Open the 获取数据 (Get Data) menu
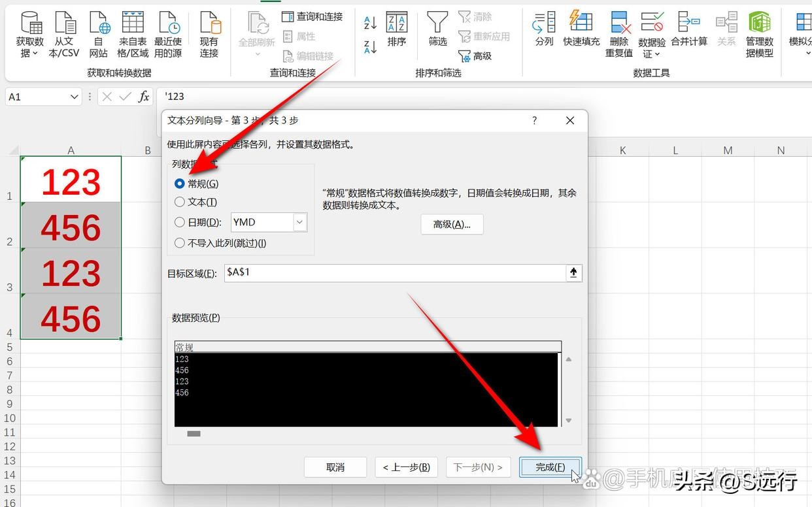Viewport: 812px width, 507px height. click(x=30, y=35)
